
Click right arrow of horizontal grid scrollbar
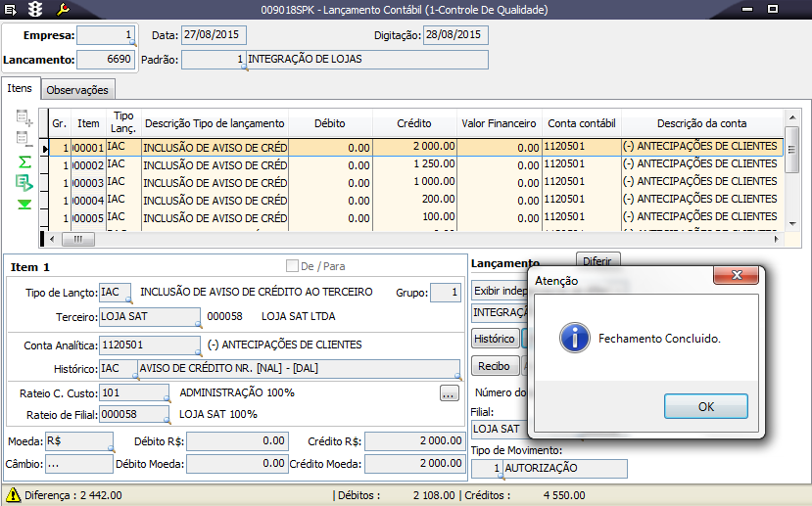click(x=777, y=239)
